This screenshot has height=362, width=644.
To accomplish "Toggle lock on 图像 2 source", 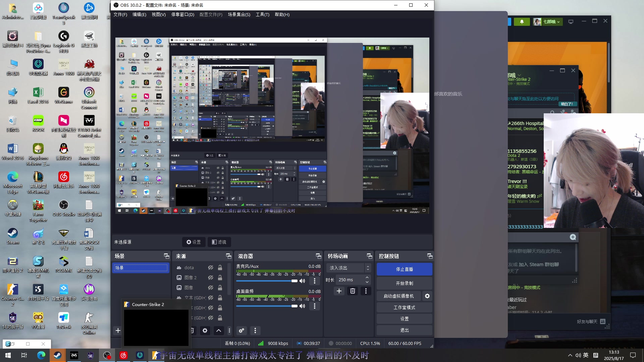I will [220, 278].
